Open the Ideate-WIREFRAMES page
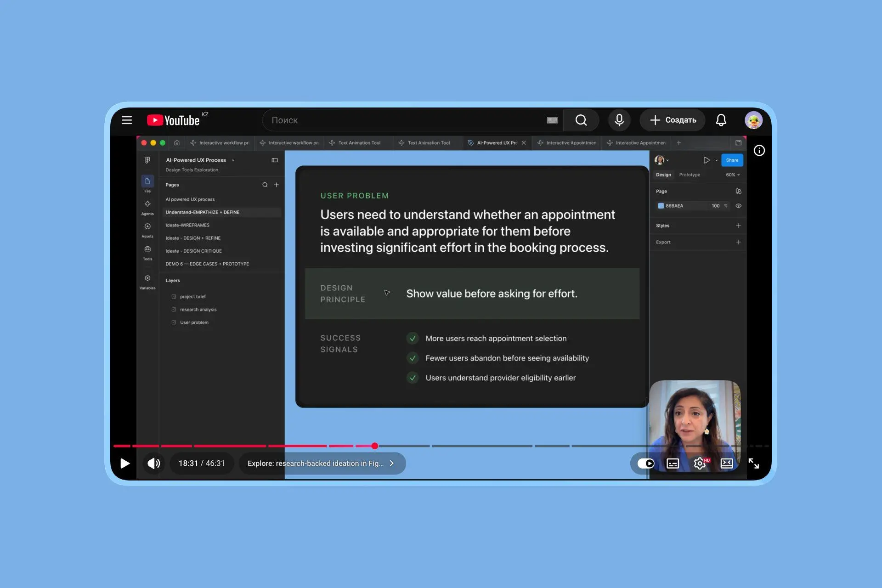 (x=222, y=225)
